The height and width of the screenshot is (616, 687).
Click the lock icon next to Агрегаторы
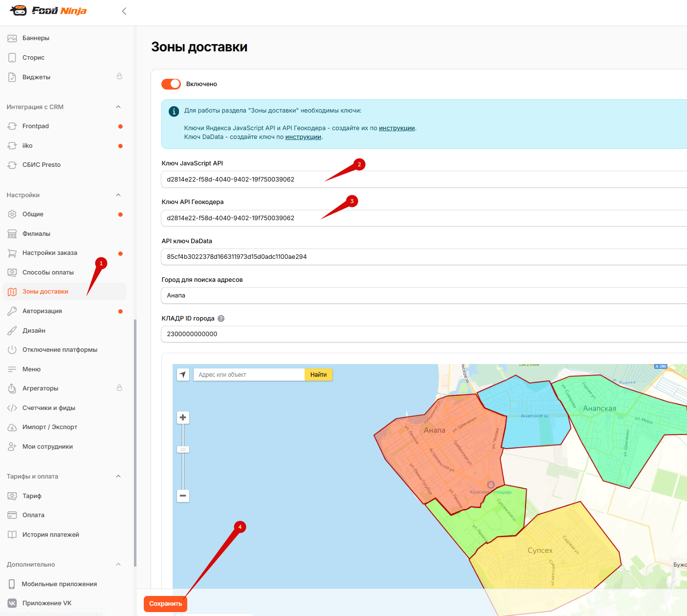click(119, 388)
